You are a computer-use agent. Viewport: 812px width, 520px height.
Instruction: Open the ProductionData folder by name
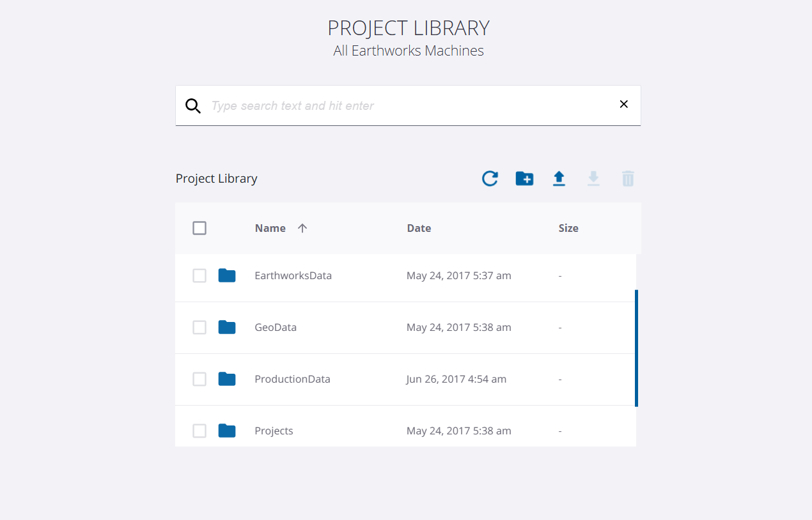[x=292, y=379]
